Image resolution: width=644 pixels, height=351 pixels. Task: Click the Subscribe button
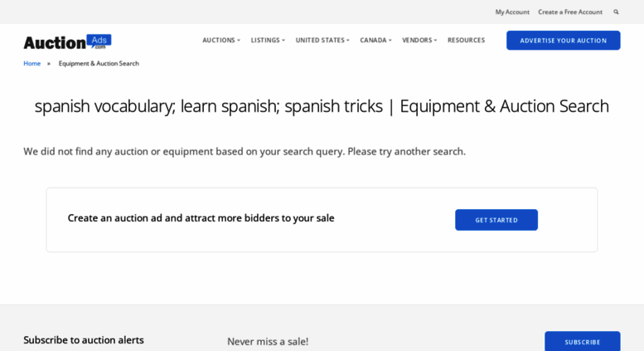pyautogui.click(x=583, y=342)
